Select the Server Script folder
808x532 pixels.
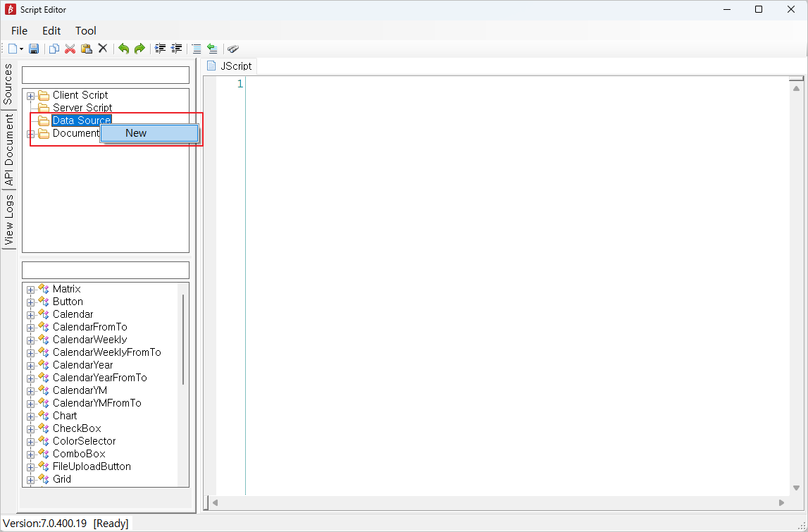click(82, 108)
